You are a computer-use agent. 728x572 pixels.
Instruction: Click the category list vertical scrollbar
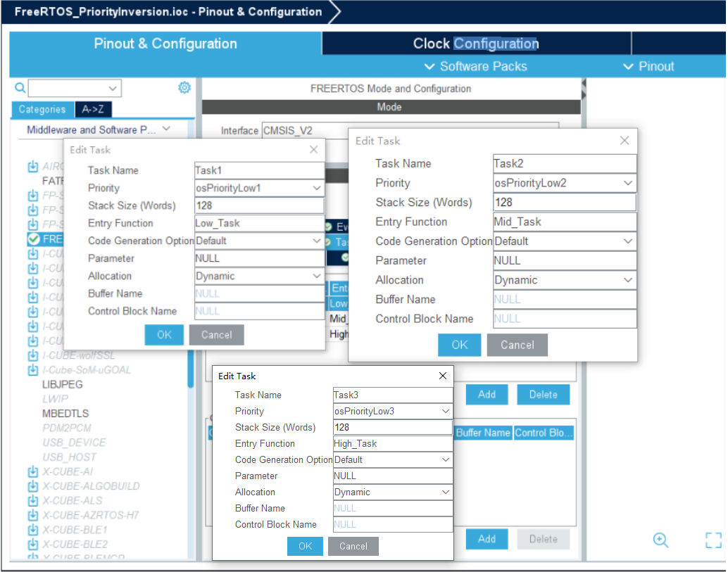190,369
